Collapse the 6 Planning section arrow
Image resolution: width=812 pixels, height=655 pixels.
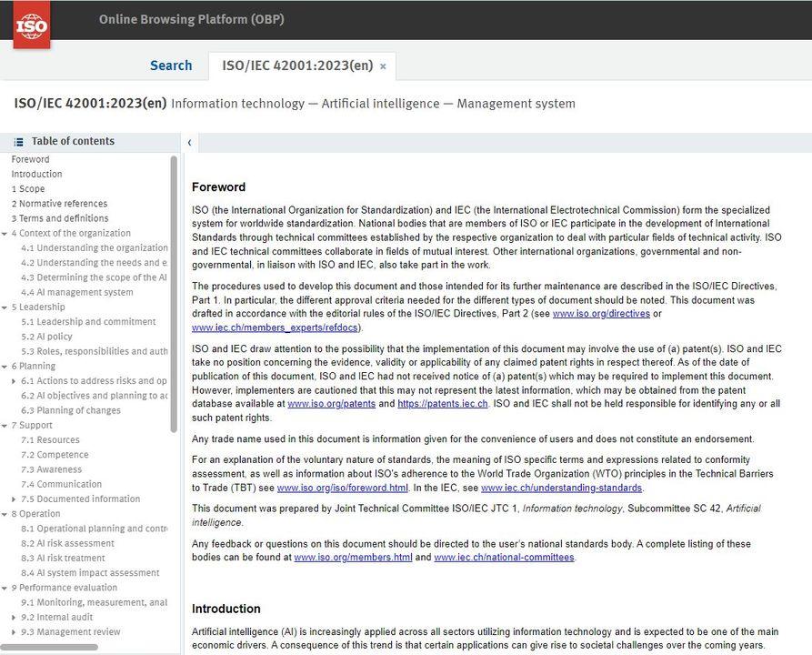[x=5, y=367]
